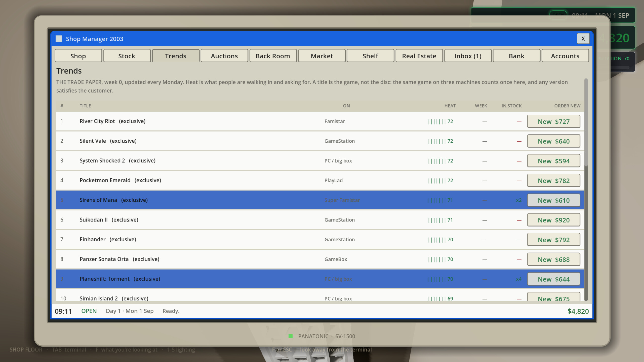
Task: Select the Einhander title text
Action: tap(92, 239)
